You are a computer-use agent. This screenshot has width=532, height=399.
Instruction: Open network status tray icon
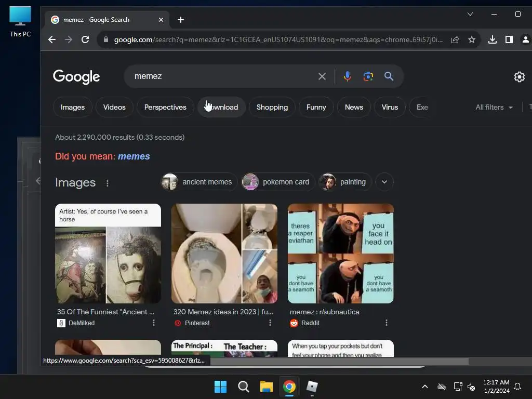pyautogui.click(x=458, y=387)
